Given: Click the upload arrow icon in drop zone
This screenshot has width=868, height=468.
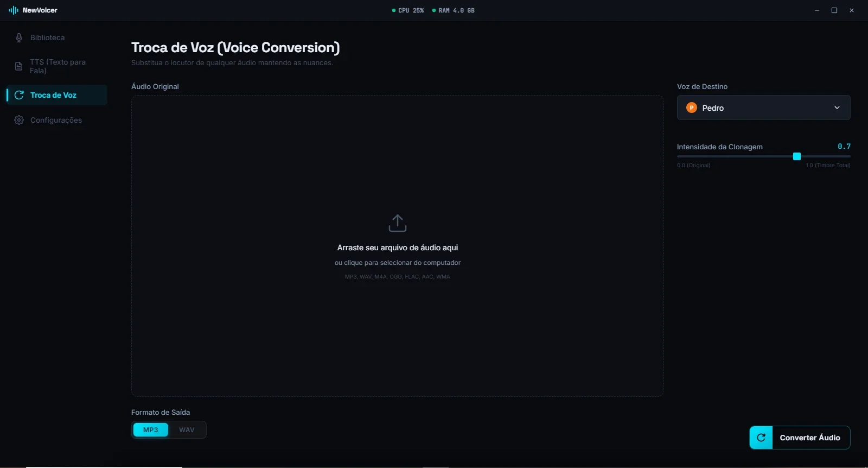Looking at the screenshot, I should pos(398,223).
